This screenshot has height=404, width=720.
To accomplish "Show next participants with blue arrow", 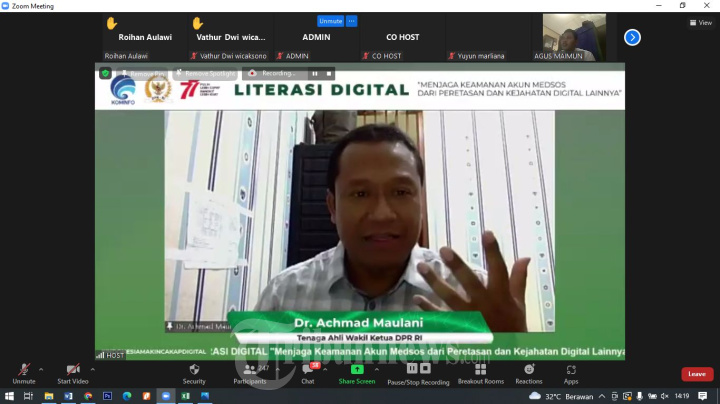I will 632,38.
